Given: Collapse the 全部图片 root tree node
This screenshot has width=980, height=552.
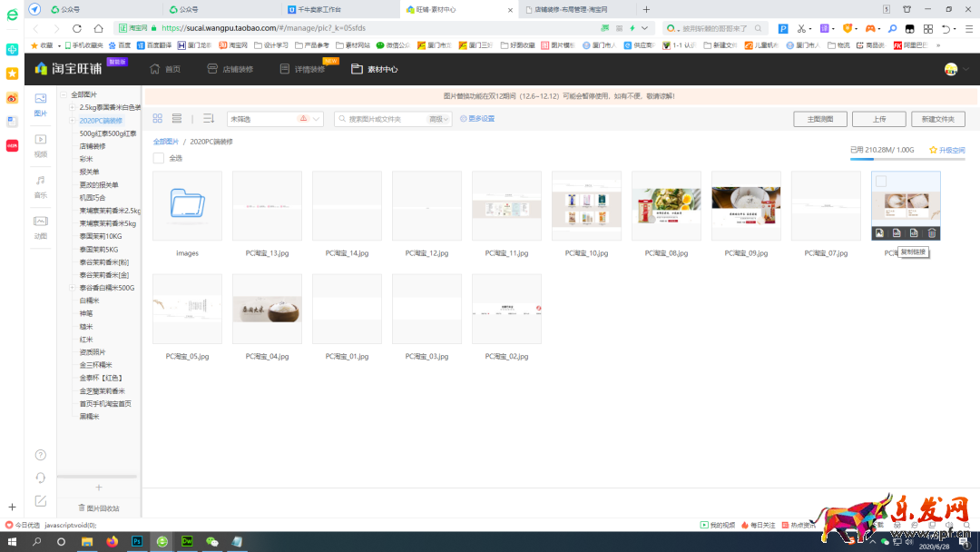Looking at the screenshot, I should (64, 94).
